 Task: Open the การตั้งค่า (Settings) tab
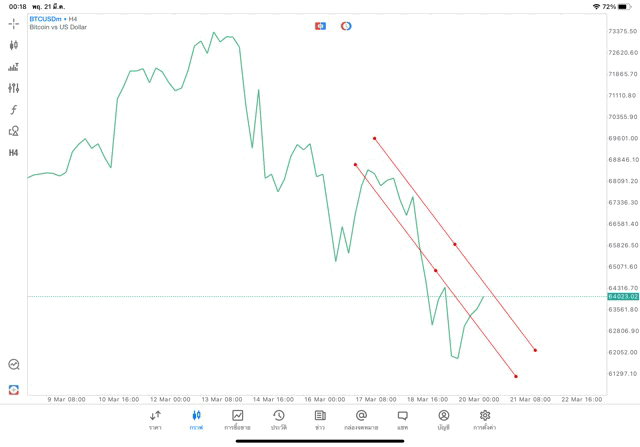tap(485, 420)
